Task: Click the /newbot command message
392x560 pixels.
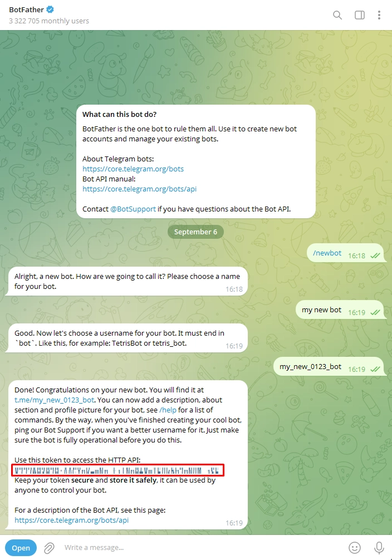Action: click(327, 253)
